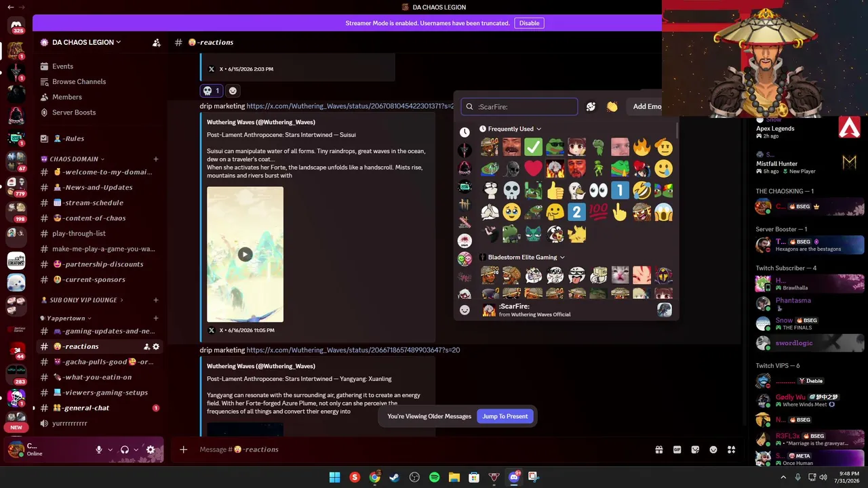The image size is (868, 488).
Task: Click Jump To Present
Action: click(x=505, y=416)
